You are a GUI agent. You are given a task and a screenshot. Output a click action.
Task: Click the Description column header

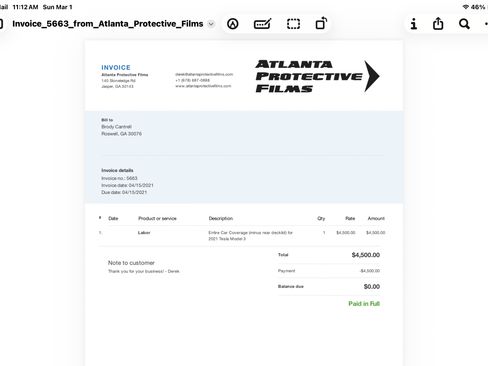click(221, 218)
